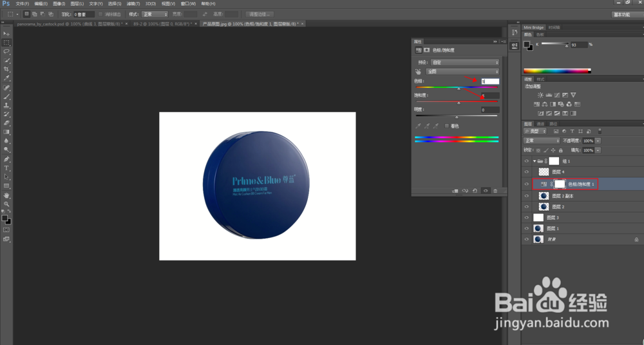Switch to panorama_by_castock.psd document tab
This screenshot has height=345, width=644.
[x=72, y=24]
